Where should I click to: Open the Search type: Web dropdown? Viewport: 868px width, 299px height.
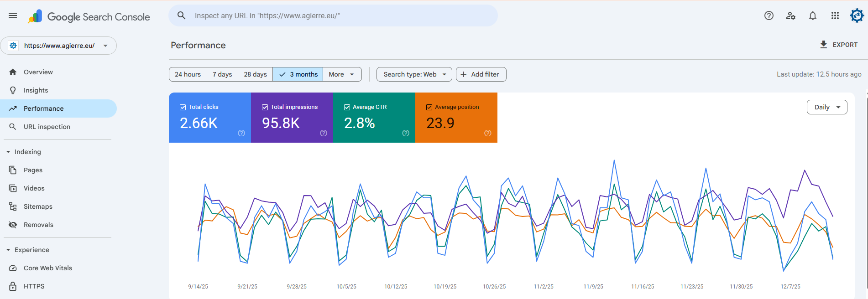click(414, 74)
